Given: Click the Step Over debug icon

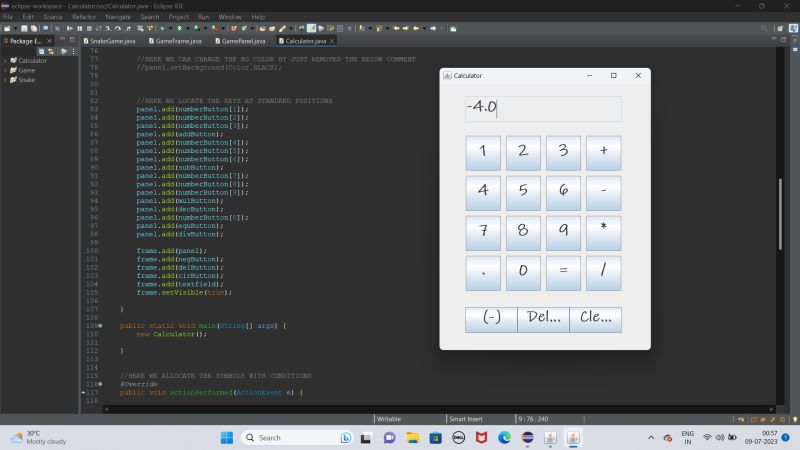Looking at the screenshot, I should click(x=118, y=29).
